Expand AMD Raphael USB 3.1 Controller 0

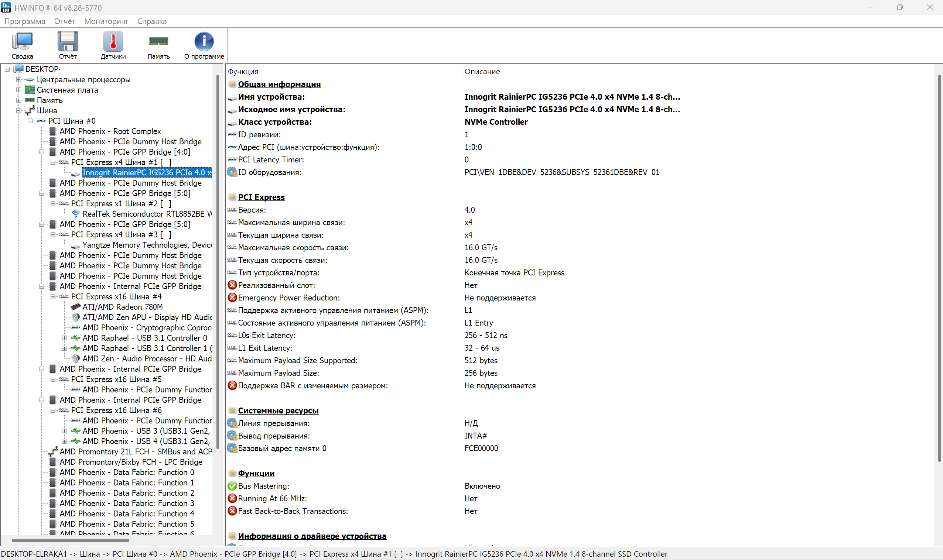[65, 338]
